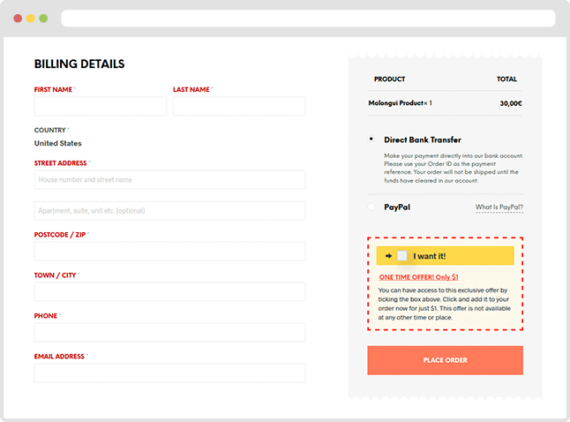
Task: Click the United States country value
Action: pos(58,143)
